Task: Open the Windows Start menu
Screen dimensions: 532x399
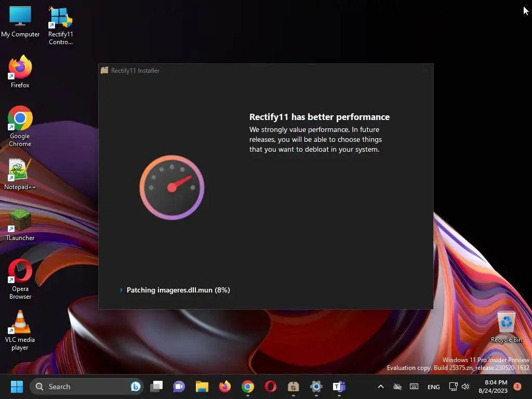Action: [x=17, y=387]
